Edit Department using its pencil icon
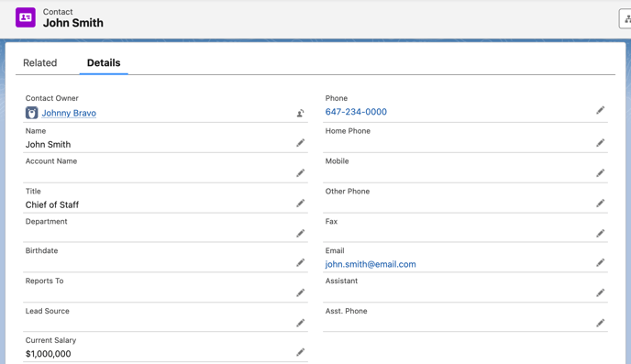 click(x=300, y=233)
